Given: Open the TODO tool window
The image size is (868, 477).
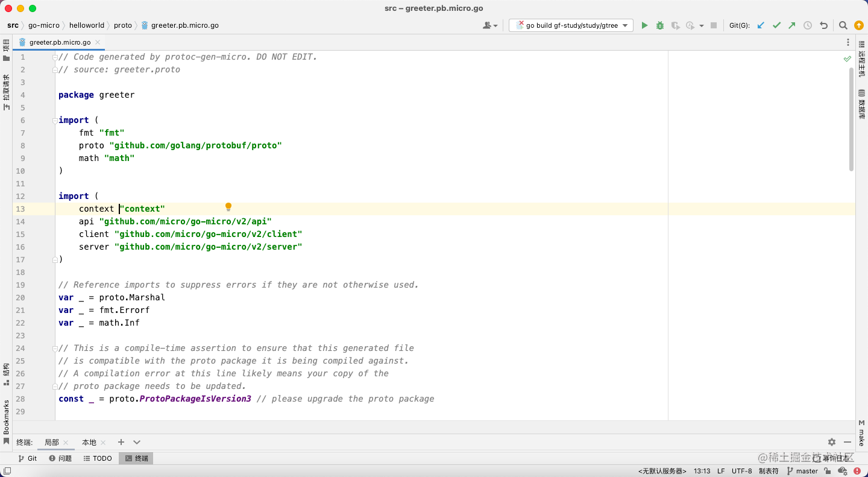Looking at the screenshot, I should point(98,458).
